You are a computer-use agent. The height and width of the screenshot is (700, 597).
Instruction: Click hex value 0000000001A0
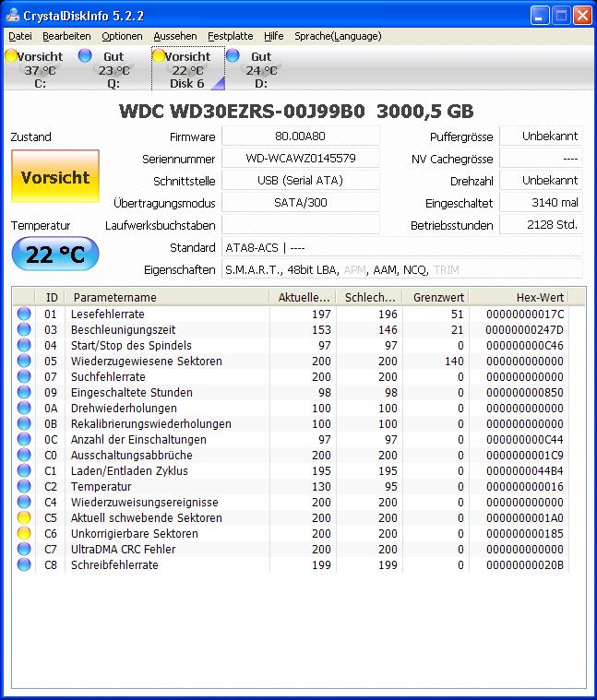[x=525, y=518]
